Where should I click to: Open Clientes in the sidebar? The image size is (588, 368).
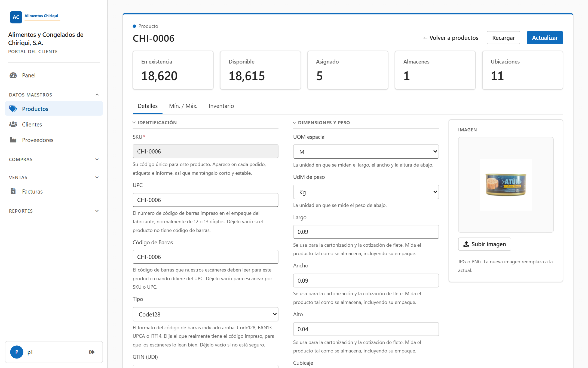[x=54, y=124]
